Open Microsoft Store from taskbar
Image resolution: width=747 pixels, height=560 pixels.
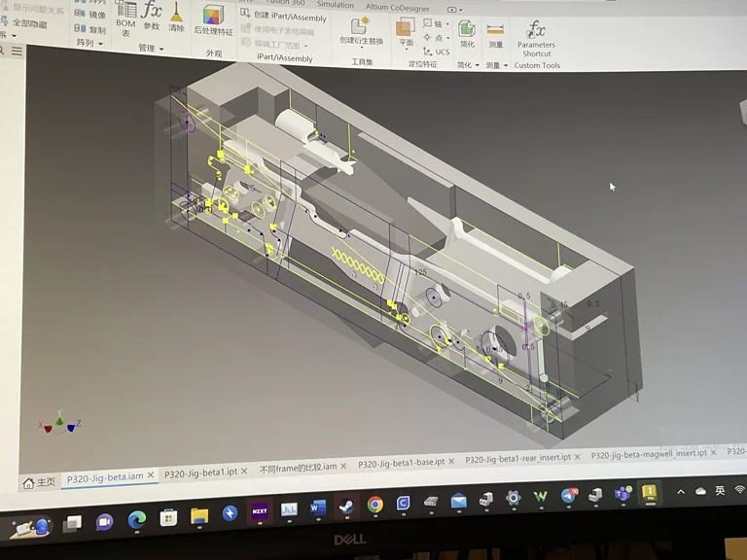click(x=168, y=517)
